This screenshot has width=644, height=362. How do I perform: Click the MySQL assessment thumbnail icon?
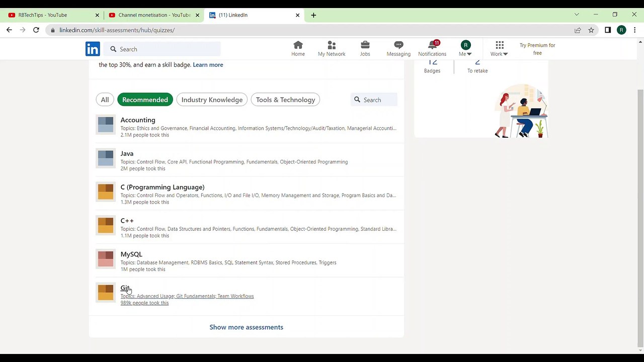point(106,259)
